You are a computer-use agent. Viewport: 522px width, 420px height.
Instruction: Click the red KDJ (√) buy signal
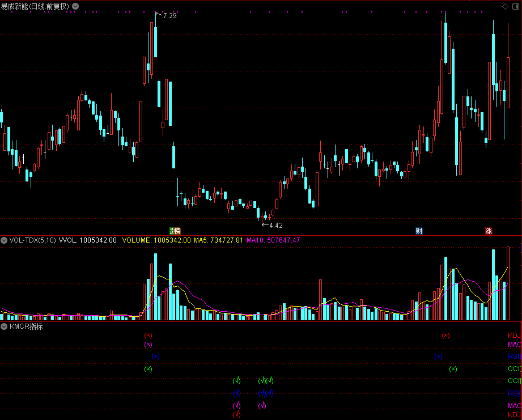pos(236,415)
